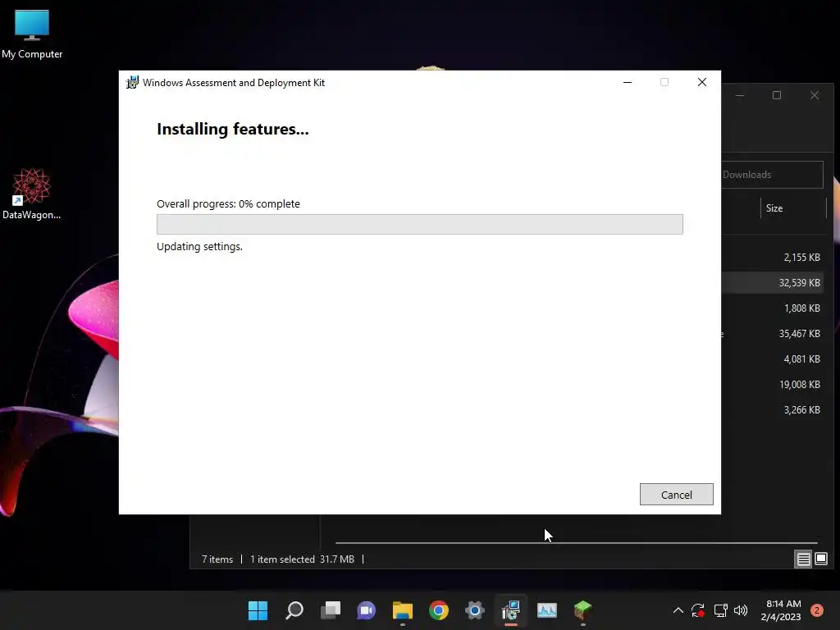Viewport: 840px width, 630px height.
Task: Click '1 item selected 31.7 MB' status text
Action: point(302,559)
